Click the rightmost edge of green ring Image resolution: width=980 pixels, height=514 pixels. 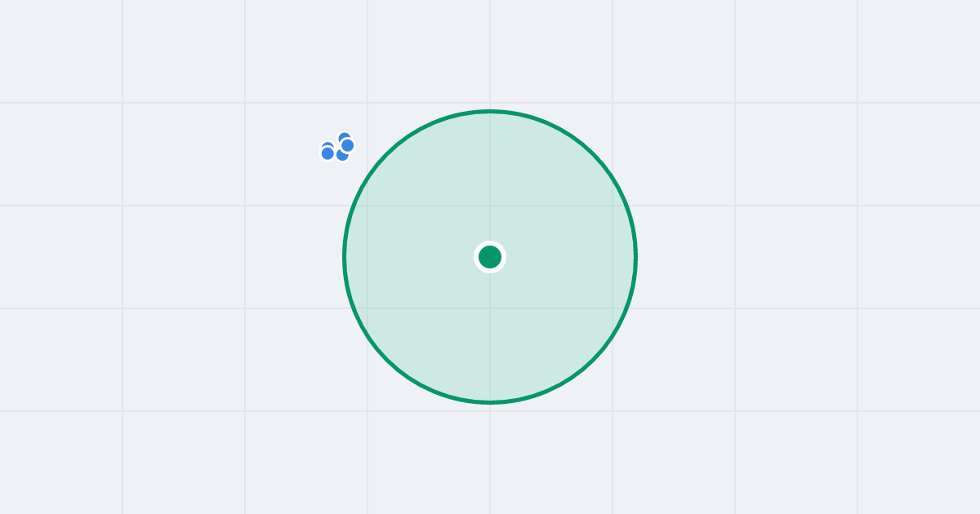click(635, 257)
